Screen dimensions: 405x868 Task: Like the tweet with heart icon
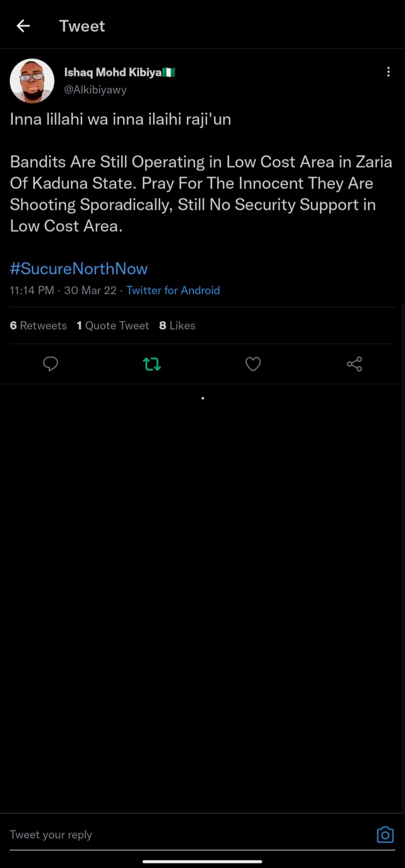click(253, 364)
